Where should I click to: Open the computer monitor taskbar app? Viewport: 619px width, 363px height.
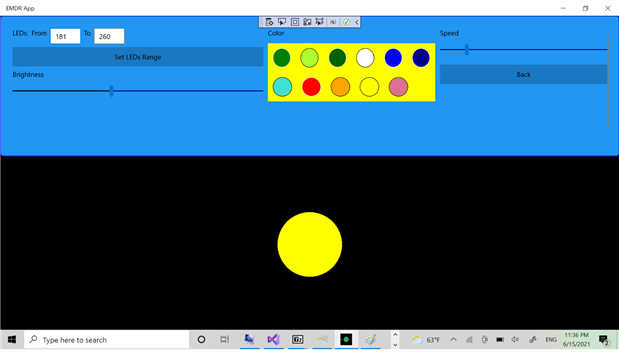pos(249,339)
